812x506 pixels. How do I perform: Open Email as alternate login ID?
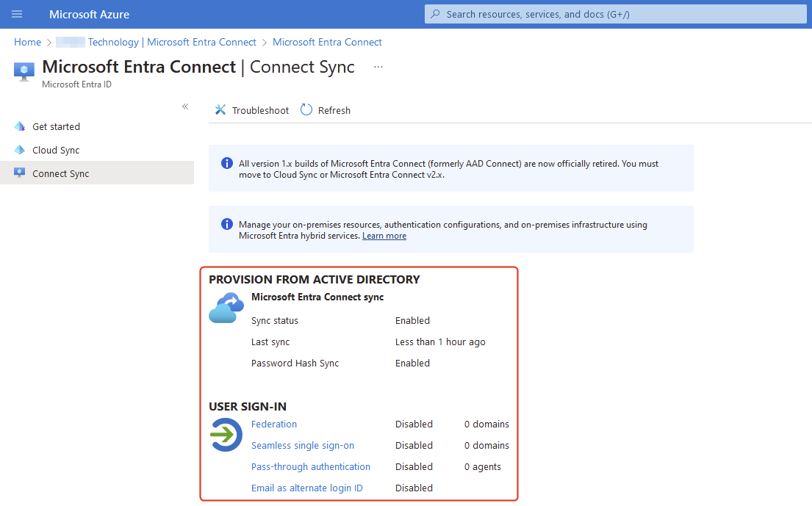(x=307, y=488)
